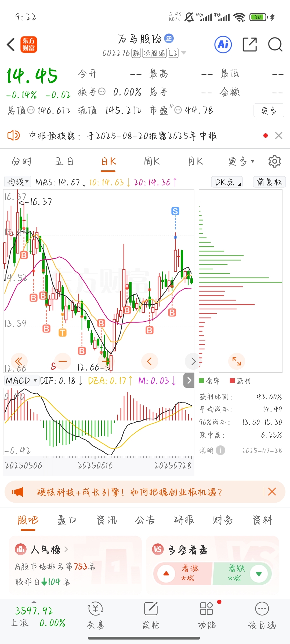Viewport: 290px width, 644px height.
Task: Open the 硬核科技 promo banner text
Action: [x=129, y=492]
